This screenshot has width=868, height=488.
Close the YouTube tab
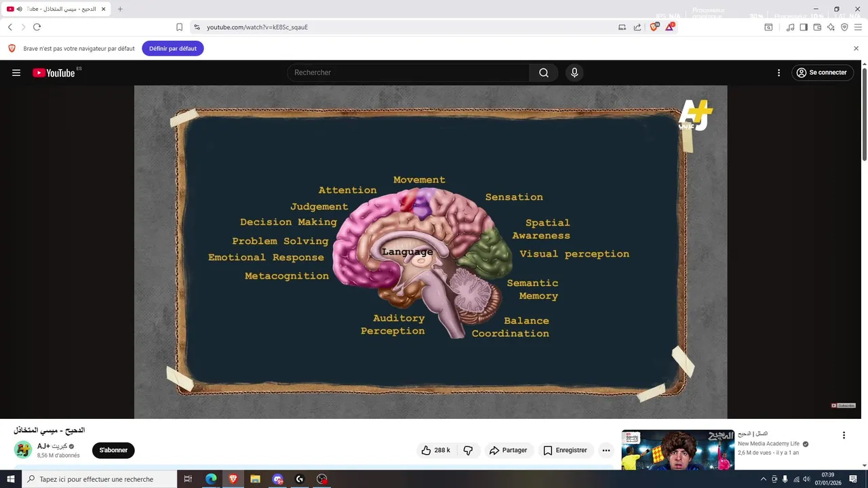104,9
